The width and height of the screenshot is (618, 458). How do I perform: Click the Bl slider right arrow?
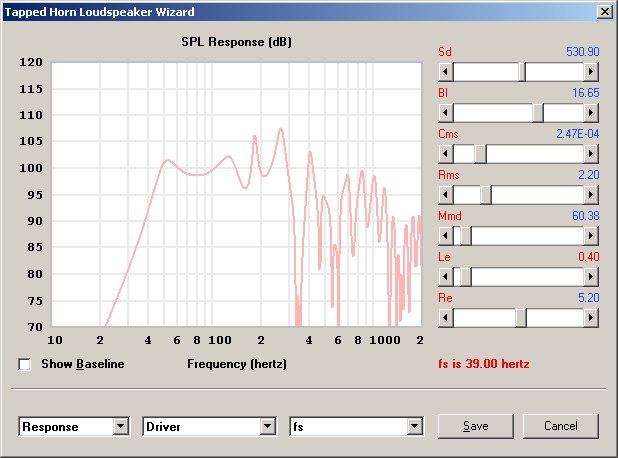[590, 113]
